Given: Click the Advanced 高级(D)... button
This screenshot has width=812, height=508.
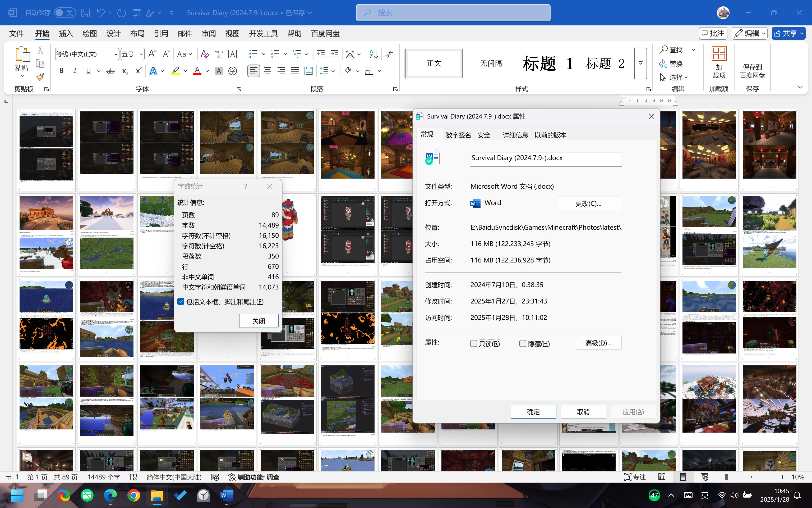Looking at the screenshot, I should [599, 343].
